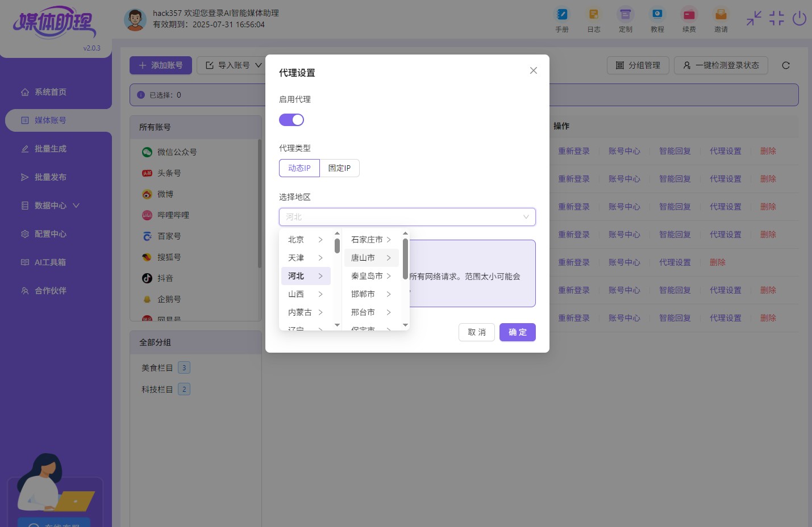
Task: Expand 天津 in region list
Action: 306,258
